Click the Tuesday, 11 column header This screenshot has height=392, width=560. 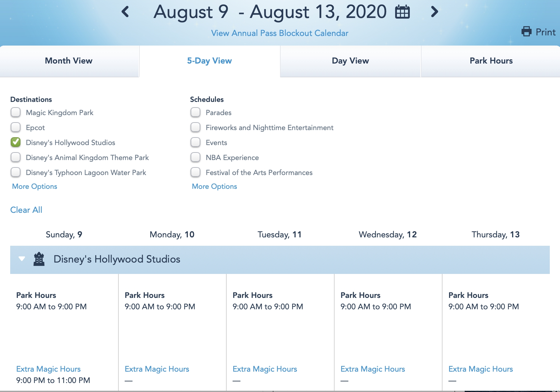coord(280,234)
